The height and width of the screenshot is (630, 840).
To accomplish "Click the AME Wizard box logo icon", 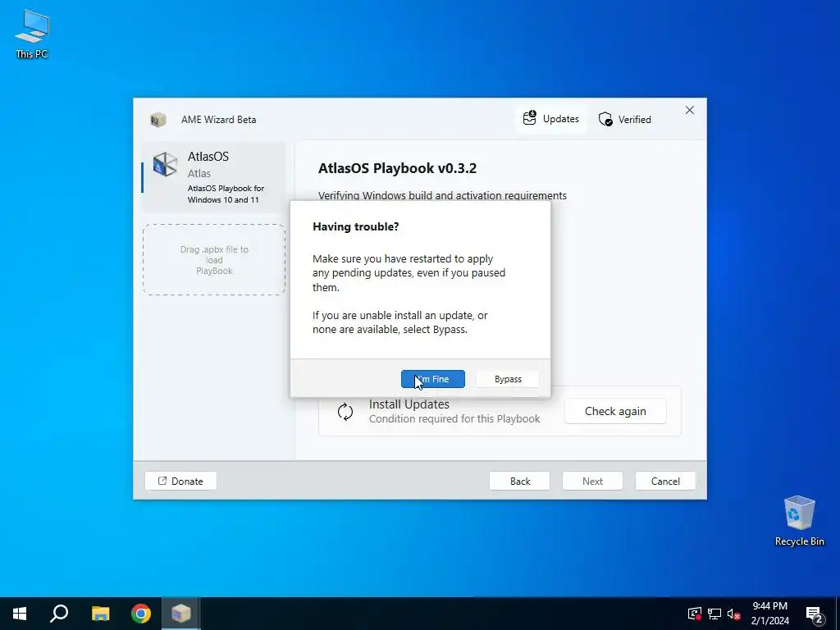I will click(158, 120).
